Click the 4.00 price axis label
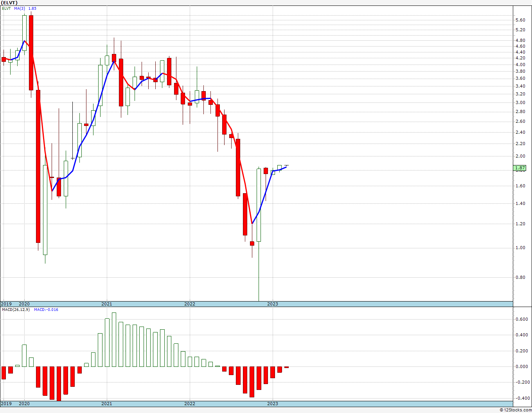Image resolution: width=532 pixels, height=413 pixels. pyautogui.click(x=520, y=65)
